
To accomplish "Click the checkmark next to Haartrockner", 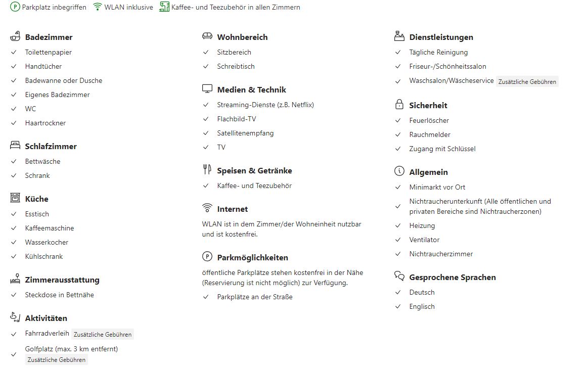I will pos(14,123).
